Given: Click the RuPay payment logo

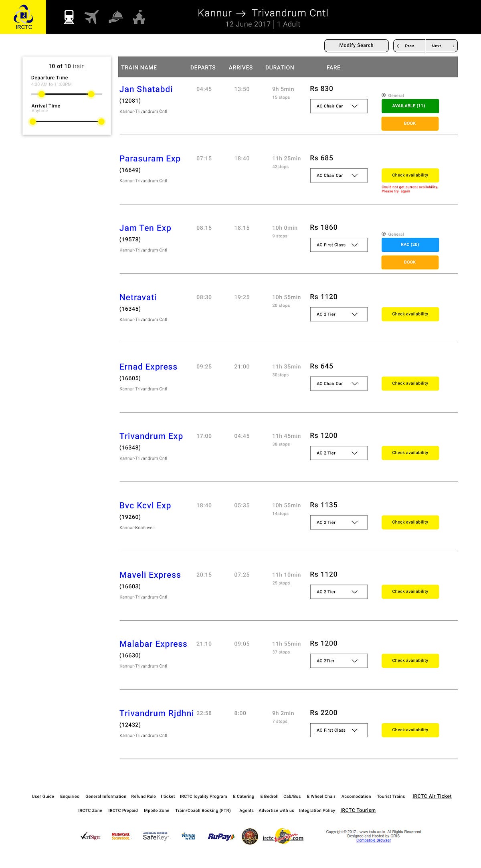Looking at the screenshot, I should click(221, 836).
